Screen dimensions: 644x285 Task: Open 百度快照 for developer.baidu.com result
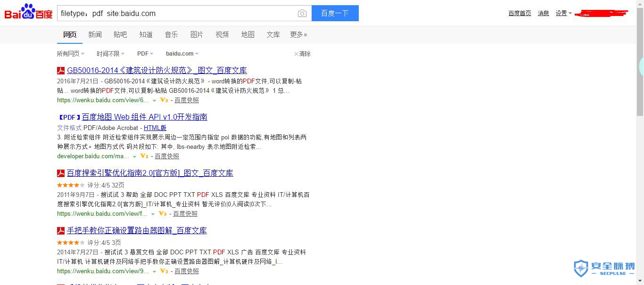pos(167,156)
